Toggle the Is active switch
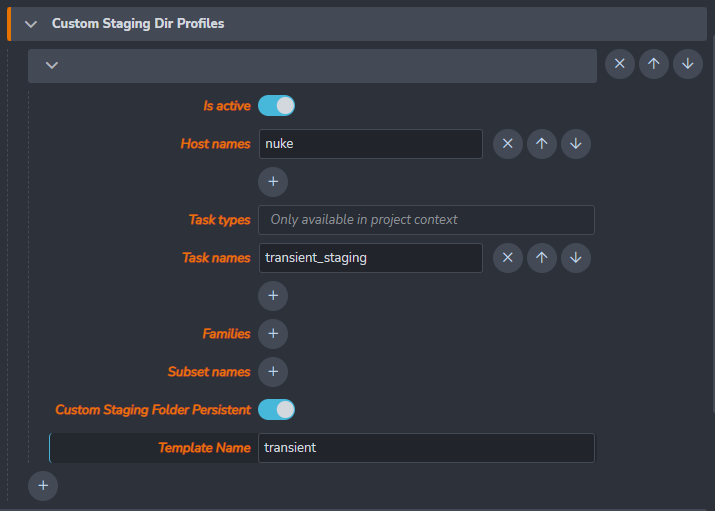 coord(276,106)
